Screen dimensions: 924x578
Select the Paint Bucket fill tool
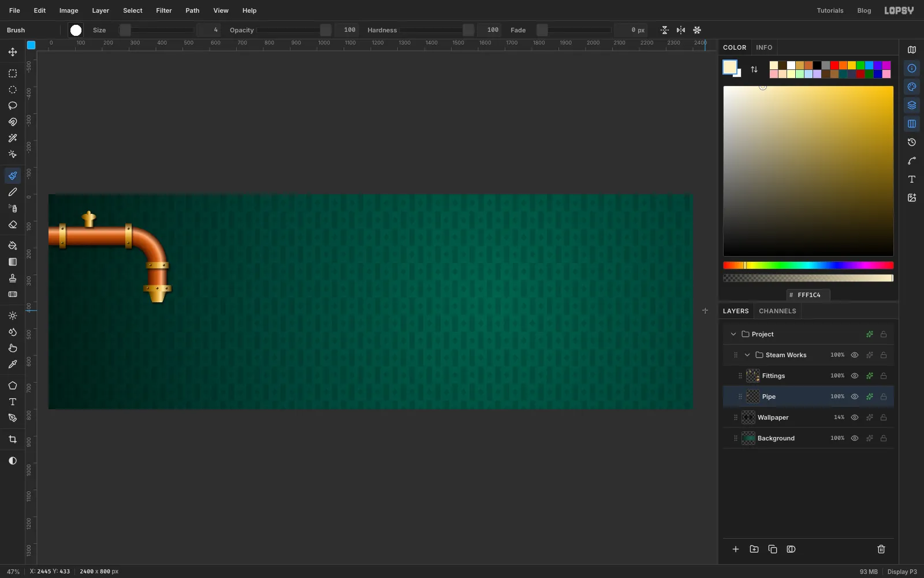pos(13,246)
